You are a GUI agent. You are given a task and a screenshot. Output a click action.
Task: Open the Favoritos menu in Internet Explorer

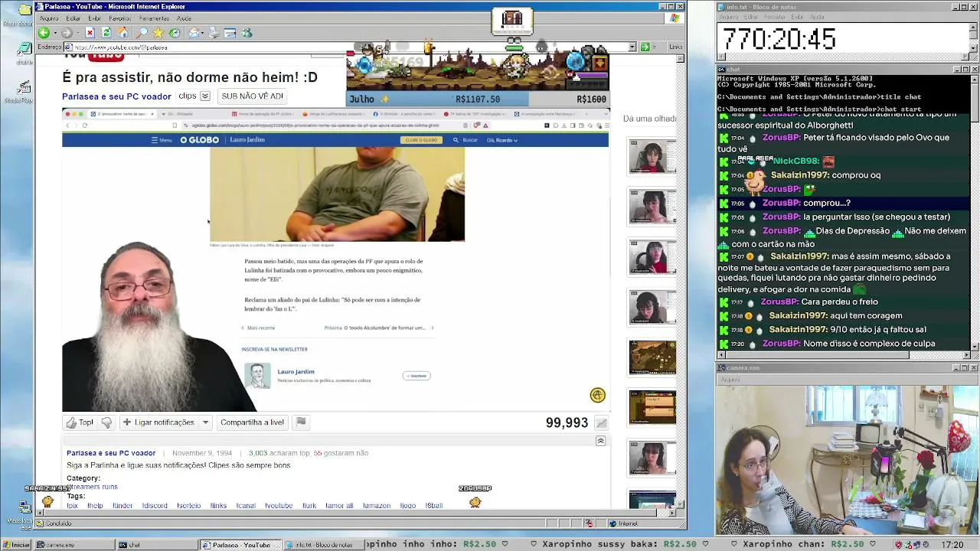click(x=120, y=18)
